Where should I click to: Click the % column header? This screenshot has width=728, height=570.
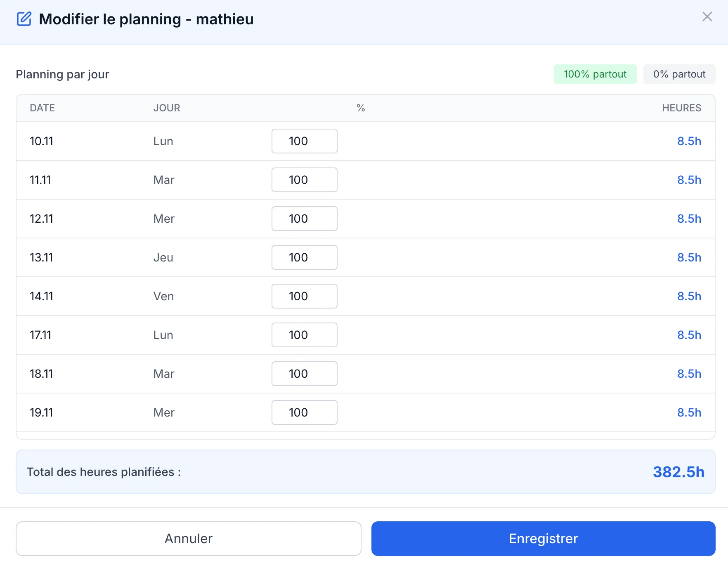click(x=361, y=108)
